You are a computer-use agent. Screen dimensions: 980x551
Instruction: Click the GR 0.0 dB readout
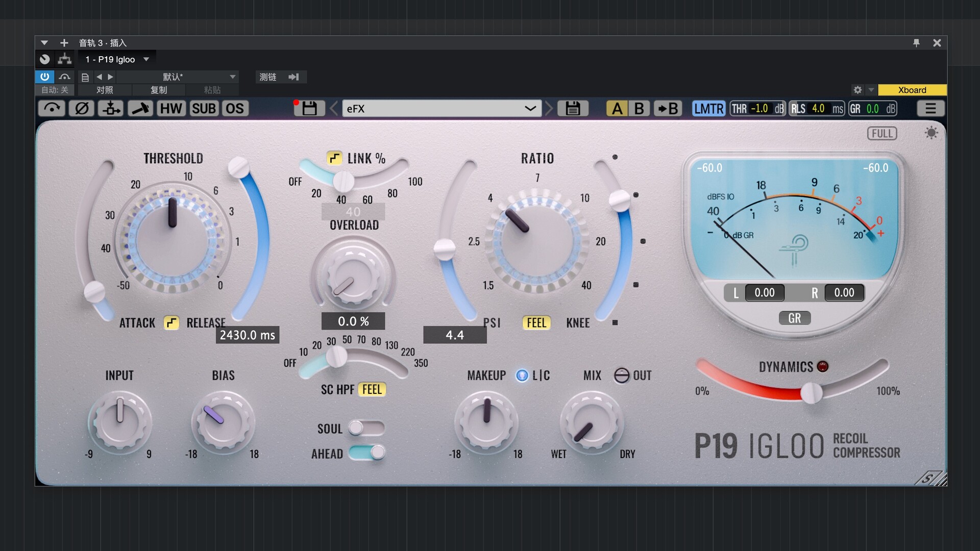point(873,108)
